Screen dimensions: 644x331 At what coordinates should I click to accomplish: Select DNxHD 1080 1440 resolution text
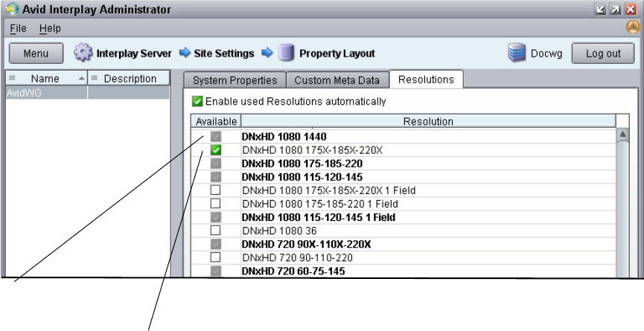(284, 137)
